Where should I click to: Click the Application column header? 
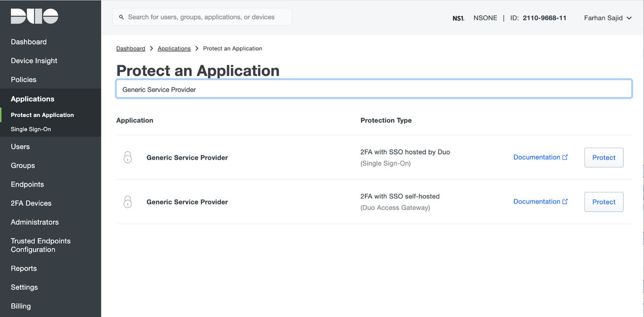tap(135, 121)
